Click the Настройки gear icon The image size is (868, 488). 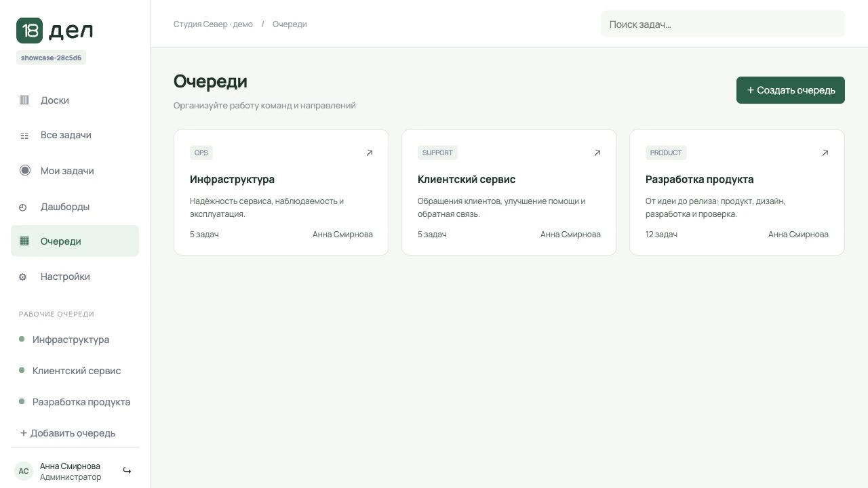pyautogui.click(x=22, y=277)
